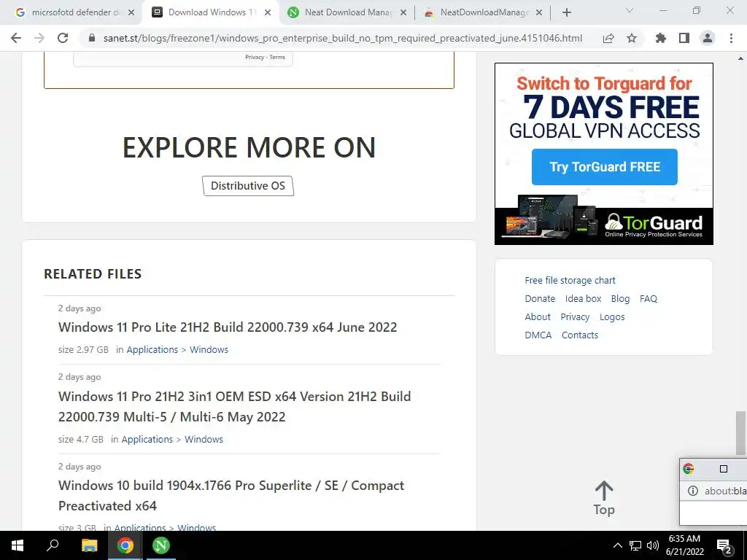The height and width of the screenshot is (560, 747).
Task: Open volume control tray icon
Action: click(x=653, y=545)
